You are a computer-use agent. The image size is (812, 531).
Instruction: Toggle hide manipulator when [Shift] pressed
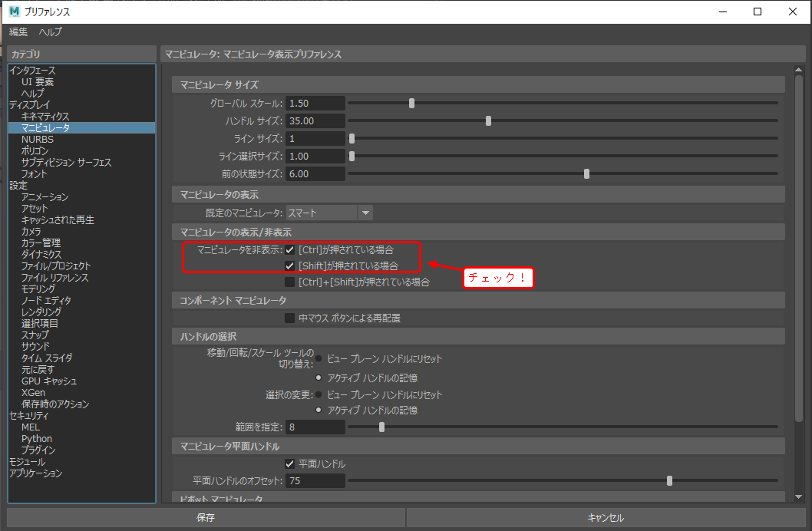click(x=290, y=266)
